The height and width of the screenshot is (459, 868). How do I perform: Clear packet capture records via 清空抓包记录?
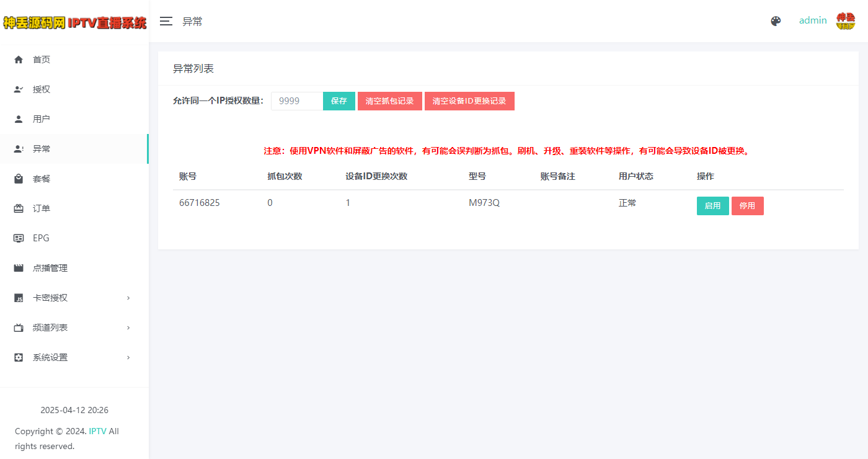click(x=390, y=100)
